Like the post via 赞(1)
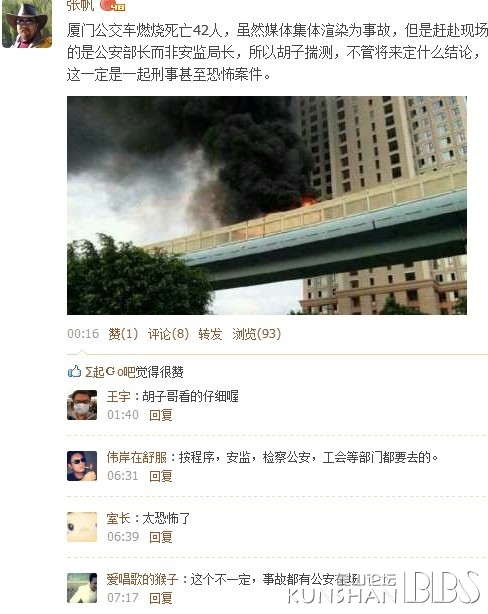The height and width of the screenshot is (614, 488). point(123,334)
